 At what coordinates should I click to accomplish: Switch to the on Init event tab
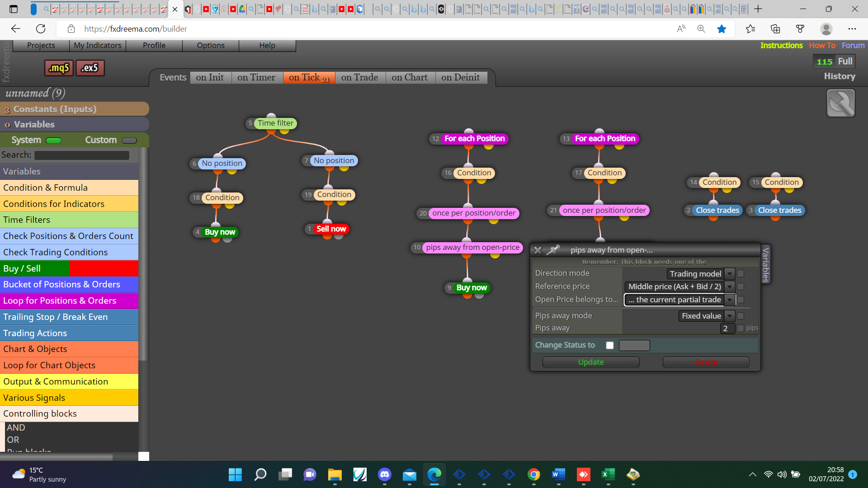(x=210, y=78)
